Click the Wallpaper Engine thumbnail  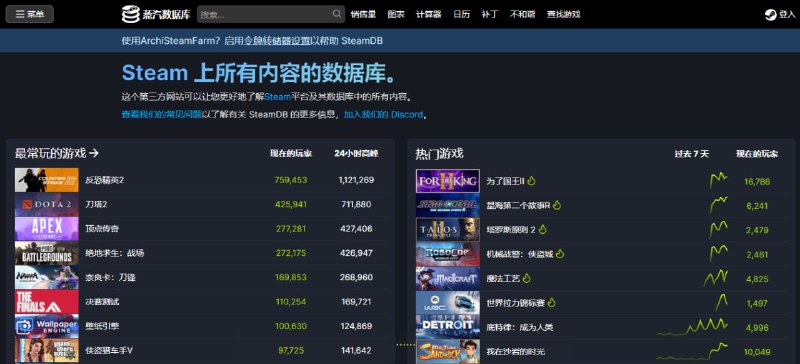click(46, 326)
